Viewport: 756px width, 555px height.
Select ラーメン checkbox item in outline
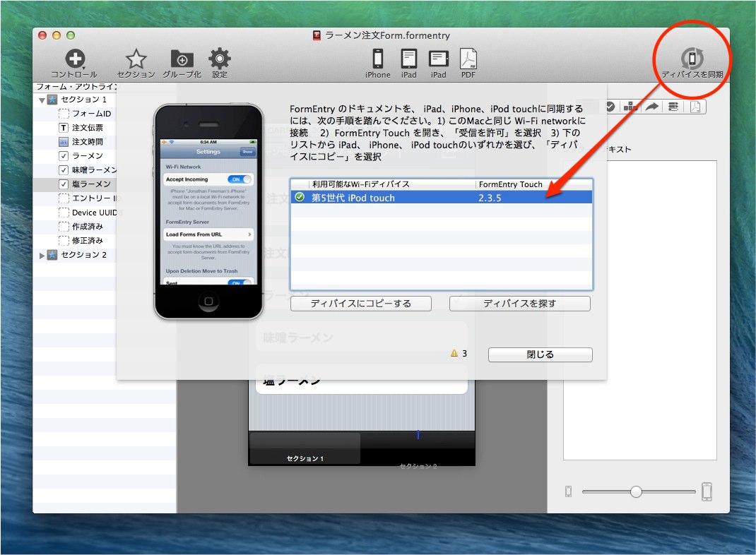[81, 155]
